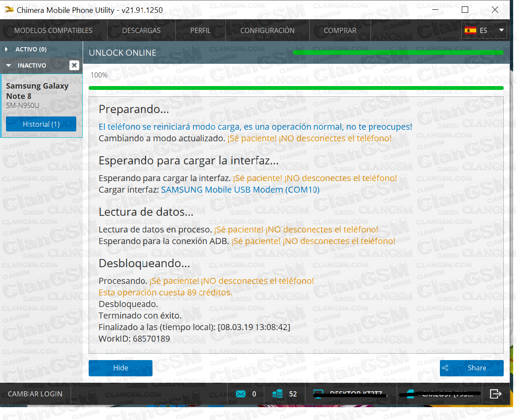This screenshot has height=420, width=517.
Task: Open the MODELOS COMPATIBLES tab
Action: [x=53, y=30]
